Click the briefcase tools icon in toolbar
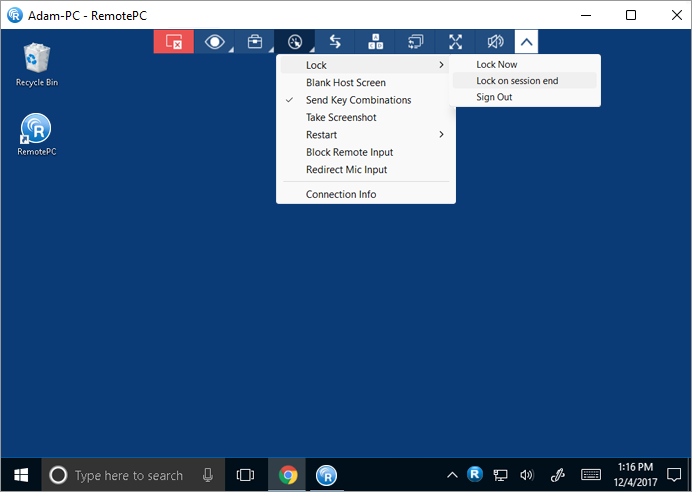 [x=255, y=42]
